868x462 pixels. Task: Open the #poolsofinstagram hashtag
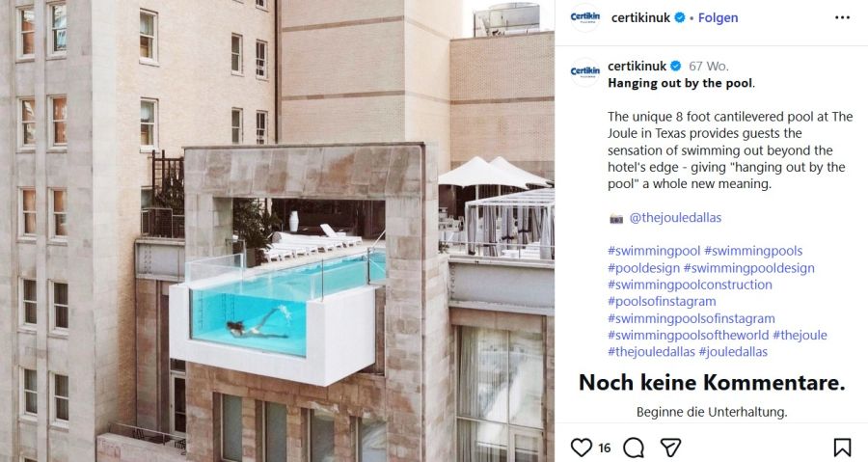[x=662, y=301]
